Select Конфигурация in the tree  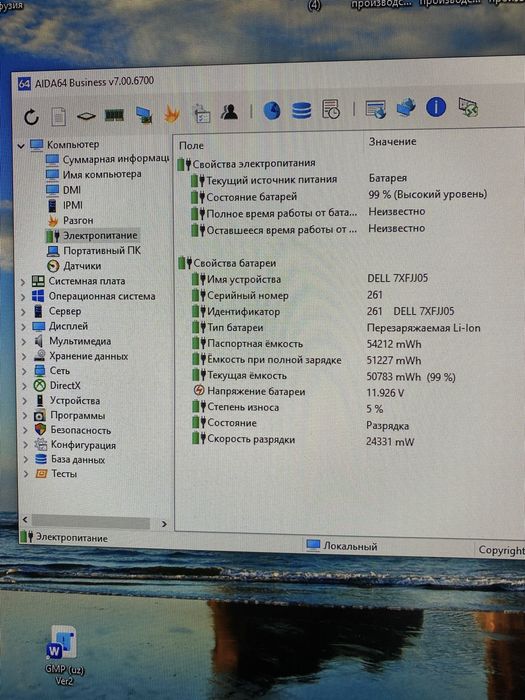(75, 445)
